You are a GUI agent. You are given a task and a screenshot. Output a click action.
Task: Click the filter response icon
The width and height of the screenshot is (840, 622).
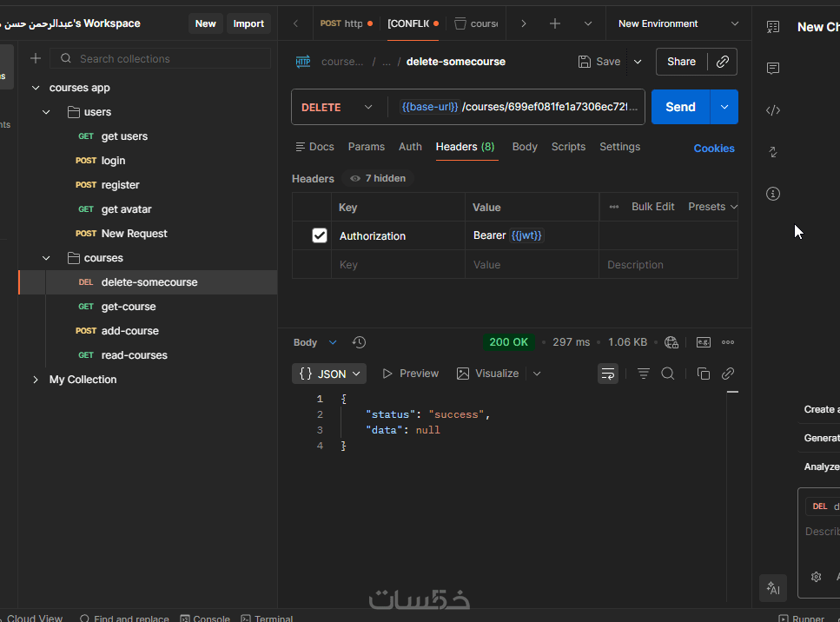pos(643,374)
